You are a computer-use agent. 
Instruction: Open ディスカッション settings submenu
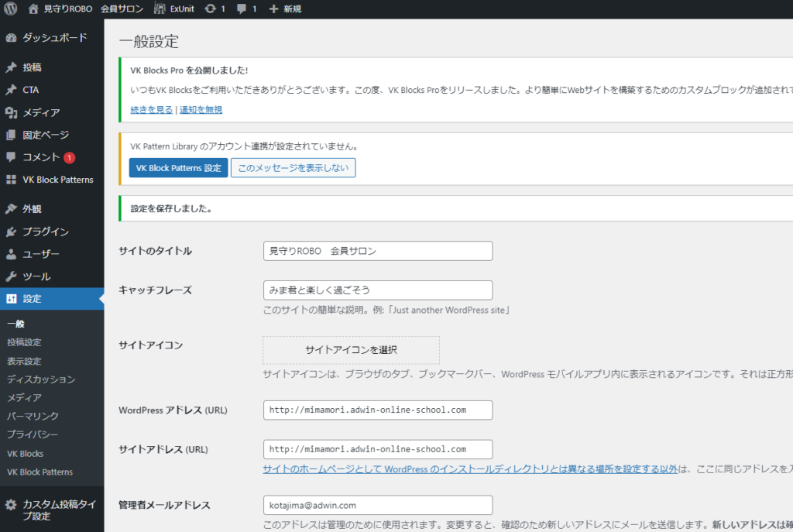[41, 379]
